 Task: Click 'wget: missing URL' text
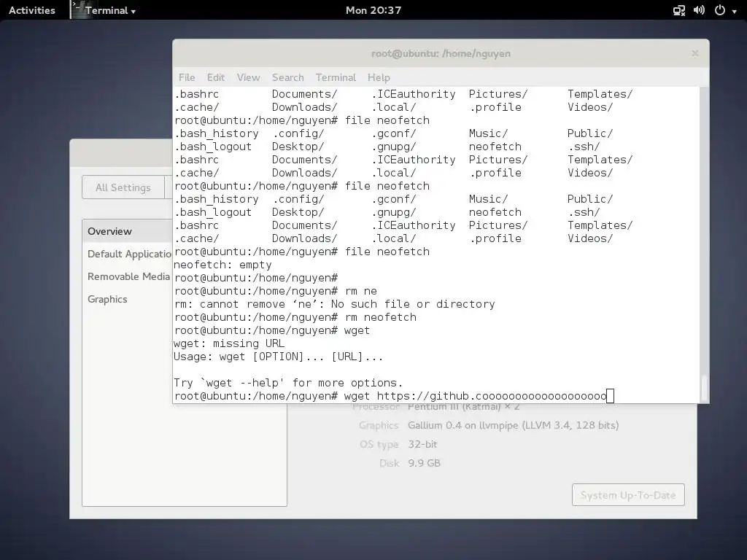(x=229, y=343)
